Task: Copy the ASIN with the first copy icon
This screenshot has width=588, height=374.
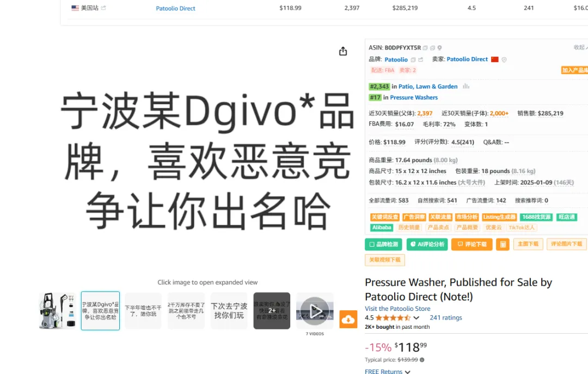Action: point(425,48)
